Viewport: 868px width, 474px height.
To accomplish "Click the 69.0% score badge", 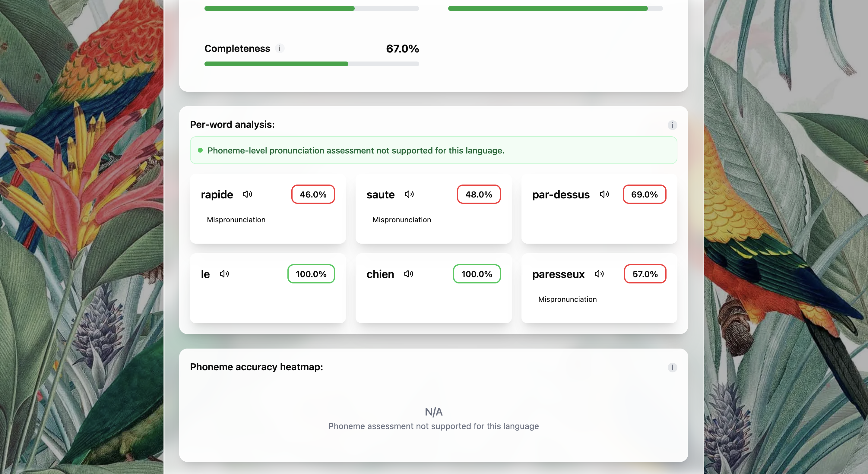I will tap(644, 194).
